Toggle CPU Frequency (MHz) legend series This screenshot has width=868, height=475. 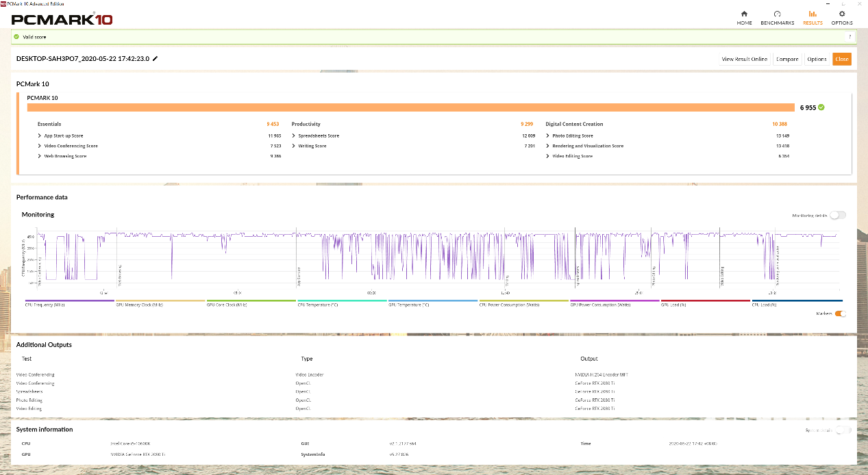tap(70, 304)
